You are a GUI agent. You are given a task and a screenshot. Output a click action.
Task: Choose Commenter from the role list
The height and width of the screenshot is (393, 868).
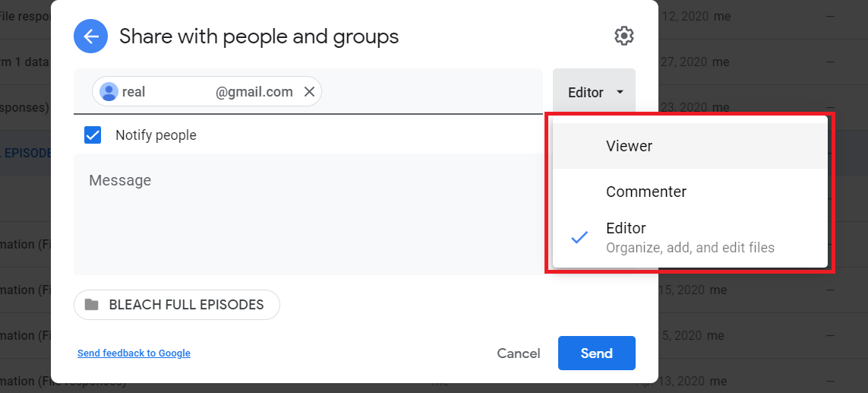click(645, 192)
